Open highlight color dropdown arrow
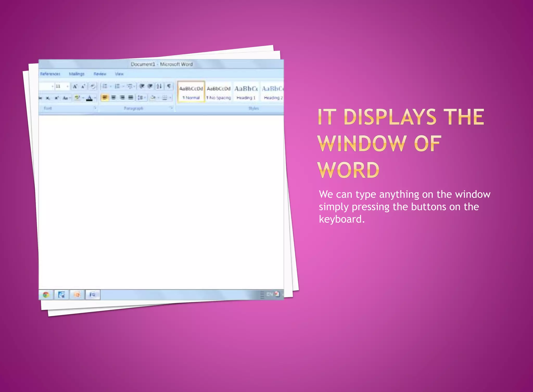Viewport: 533px width, 392px height. (x=83, y=98)
